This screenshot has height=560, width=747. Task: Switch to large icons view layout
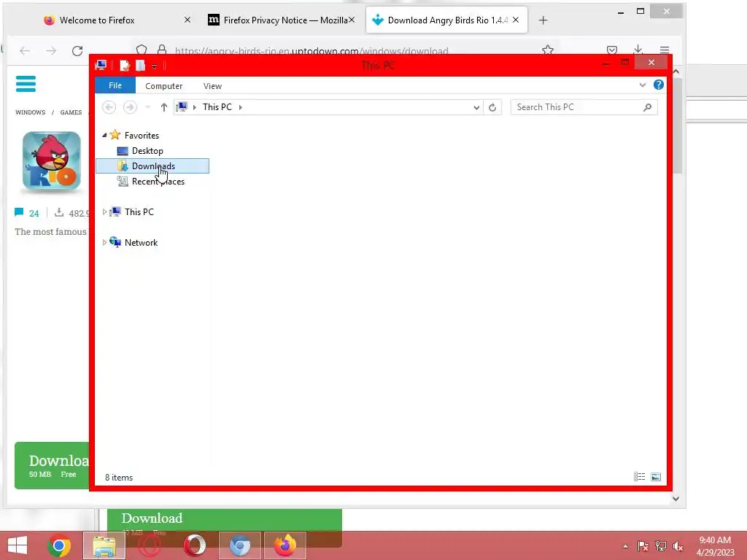(656, 477)
